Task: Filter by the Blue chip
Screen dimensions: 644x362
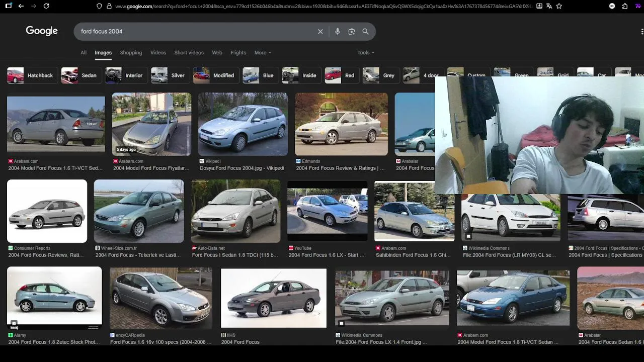Action: 260,75
